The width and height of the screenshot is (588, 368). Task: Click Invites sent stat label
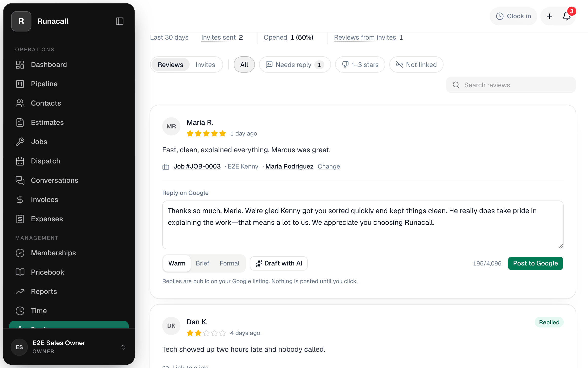click(x=218, y=38)
